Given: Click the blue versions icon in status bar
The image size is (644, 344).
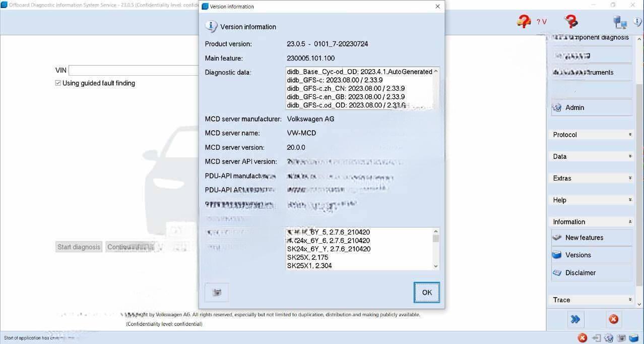Looking at the screenshot, I should (634, 338).
